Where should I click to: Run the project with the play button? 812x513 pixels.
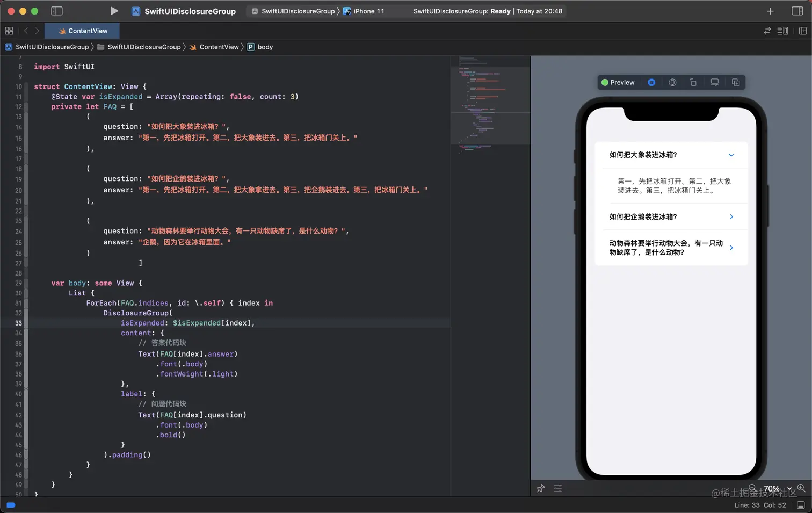click(x=114, y=11)
